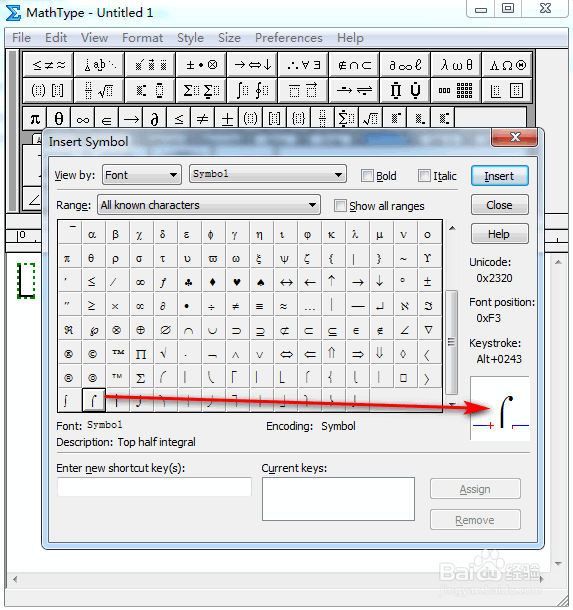Viewport: 573px width, 610px height.
Task: Click the Help button in the dialog
Action: coord(499,234)
